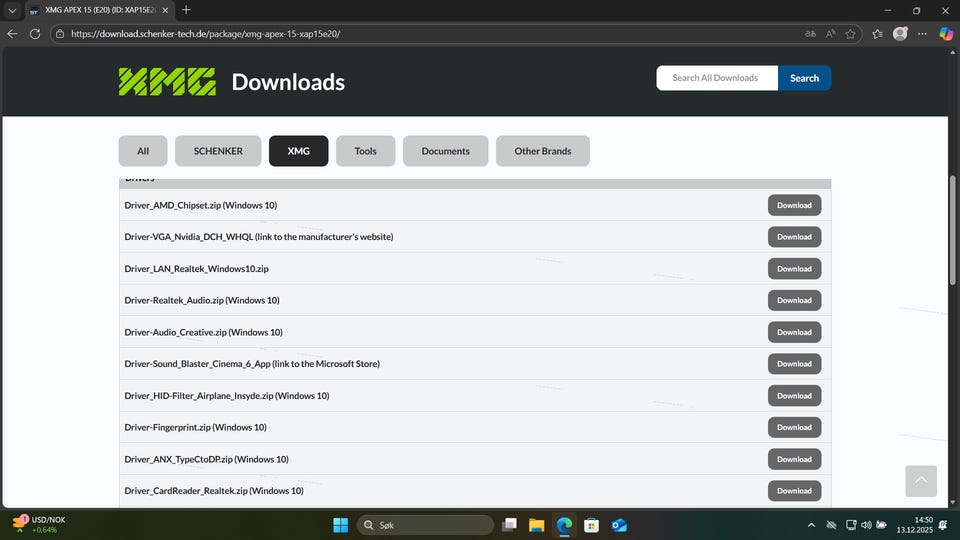Open battery status icon in tray
The height and width of the screenshot is (540, 960).
(x=882, y=525)
